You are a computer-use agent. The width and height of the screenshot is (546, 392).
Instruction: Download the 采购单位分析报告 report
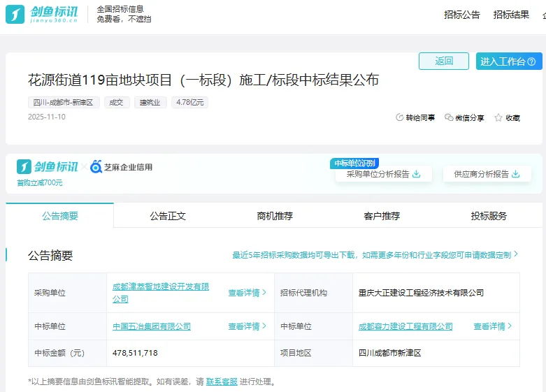(417, 174)
